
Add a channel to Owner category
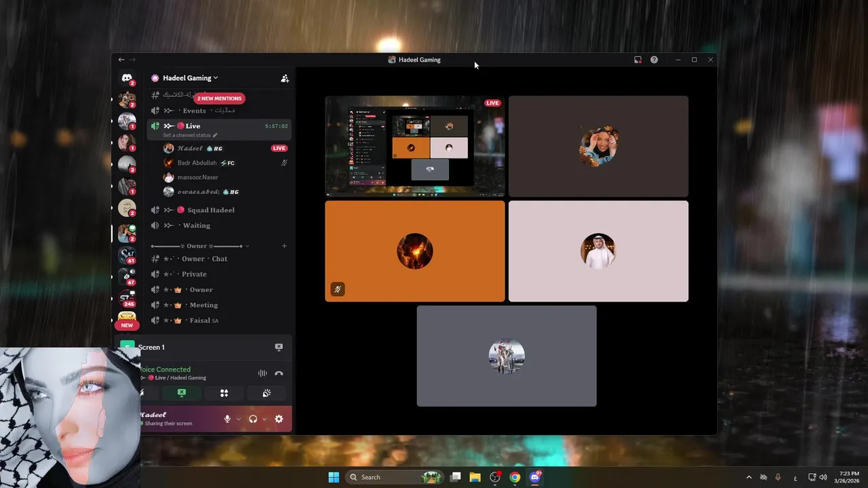click(284, 246)
